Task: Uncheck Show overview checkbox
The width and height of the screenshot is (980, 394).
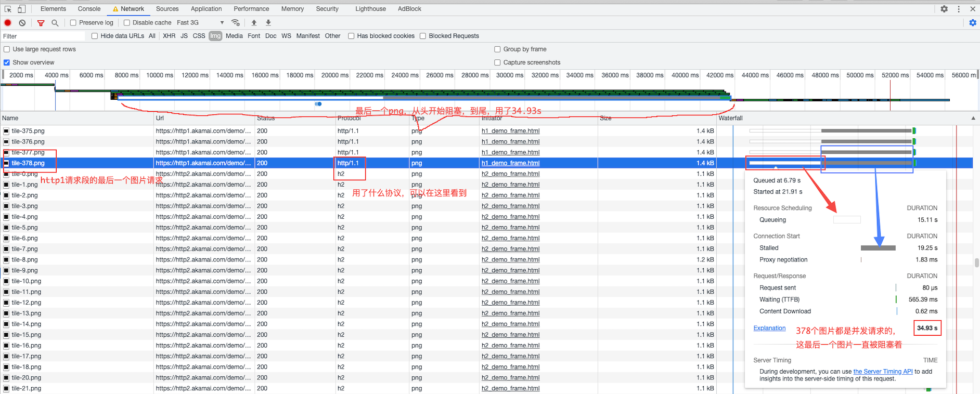Action: [x=7, y=62]
